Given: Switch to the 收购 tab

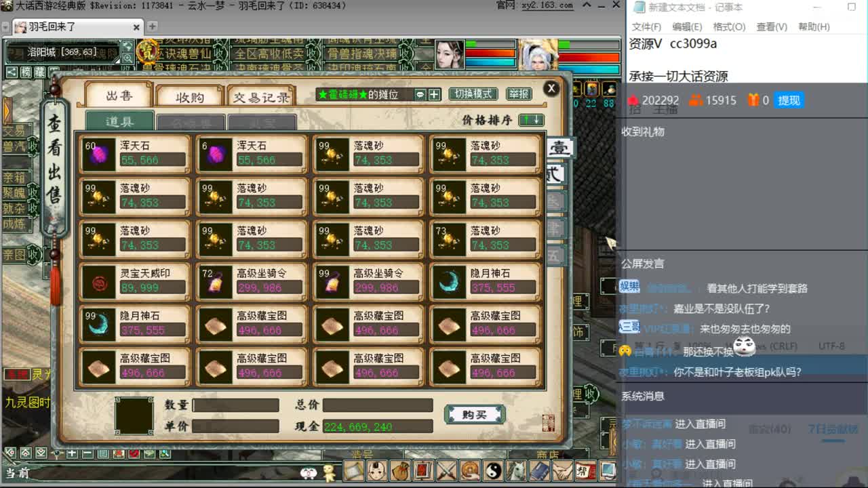Looking at the screenshot, I should click(189, 97).
